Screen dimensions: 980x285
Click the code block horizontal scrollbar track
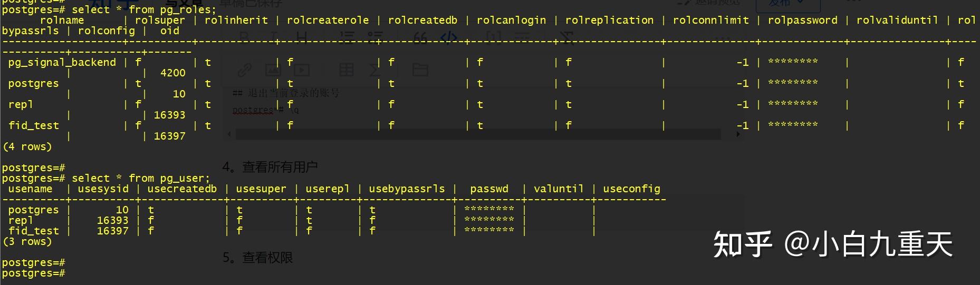(x=478, y=134)
